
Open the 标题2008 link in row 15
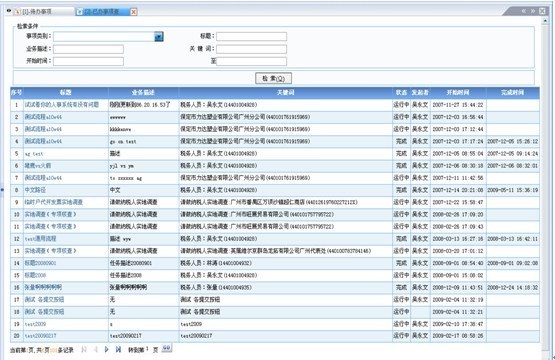coord(35,275)
